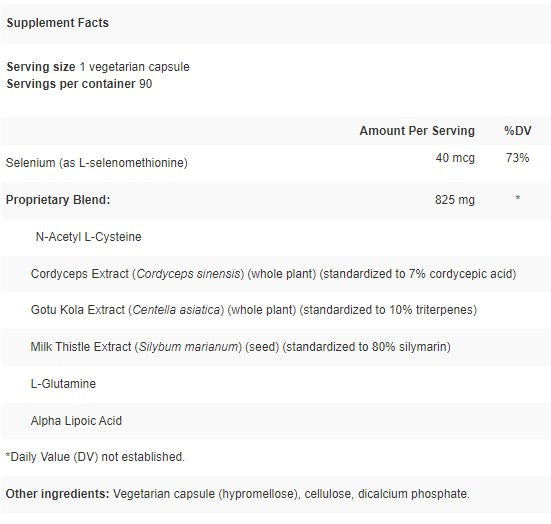The height and width of the screenshot is (524, 551).
Task: Select the Proprietary Blend label
Action: (x=58, y=200)
